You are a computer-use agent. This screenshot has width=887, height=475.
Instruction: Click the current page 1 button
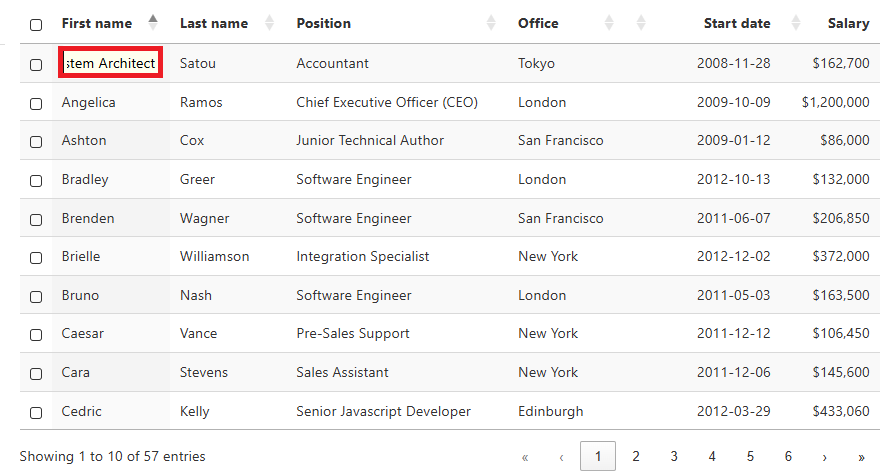point(598,457)
